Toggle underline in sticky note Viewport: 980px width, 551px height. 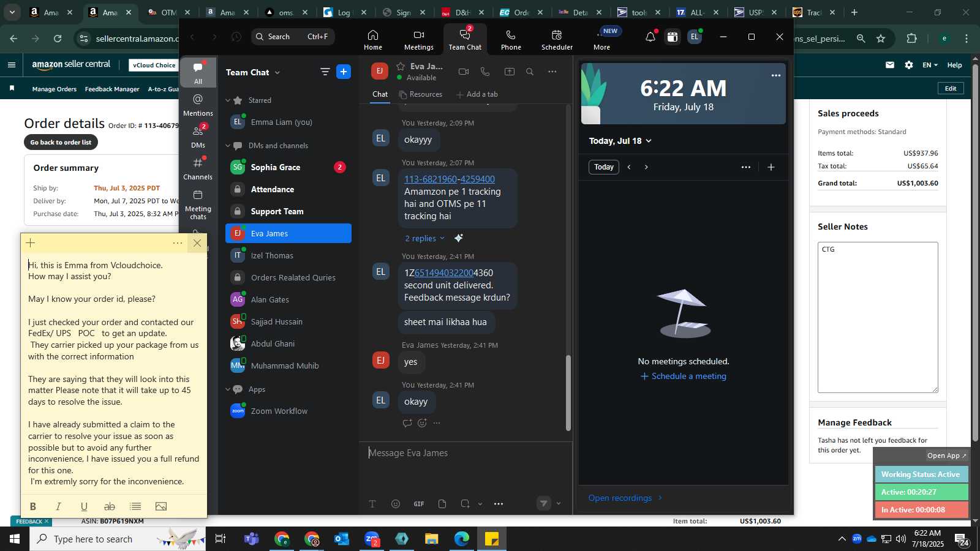click(84, 506)
